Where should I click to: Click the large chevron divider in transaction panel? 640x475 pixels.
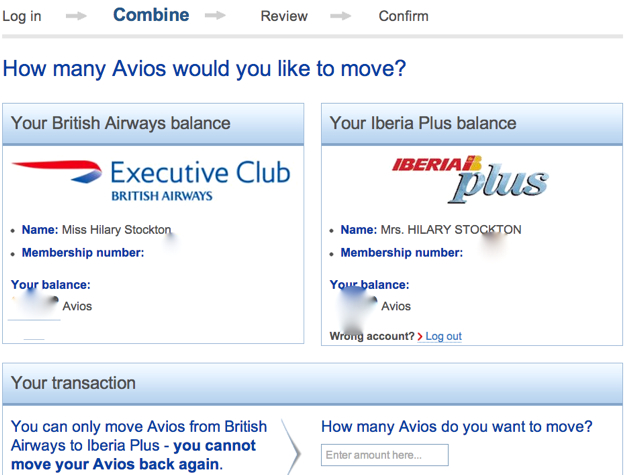pos(292,447)
